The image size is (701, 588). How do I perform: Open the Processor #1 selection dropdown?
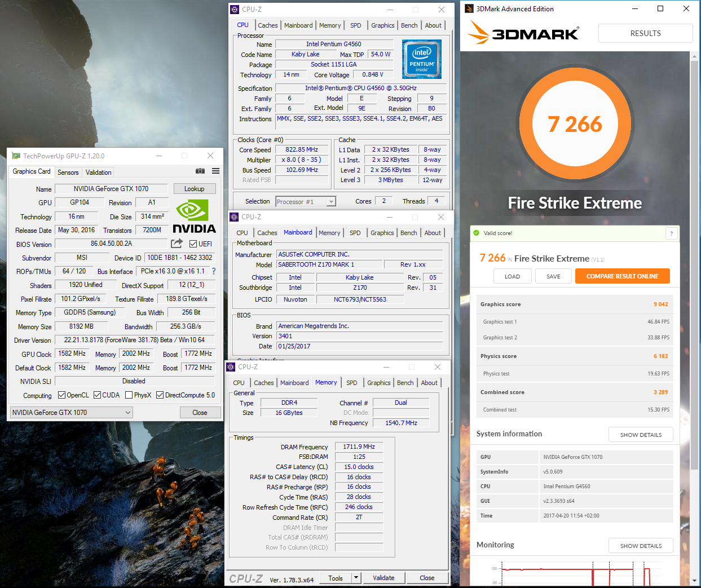tap(306, 202)
